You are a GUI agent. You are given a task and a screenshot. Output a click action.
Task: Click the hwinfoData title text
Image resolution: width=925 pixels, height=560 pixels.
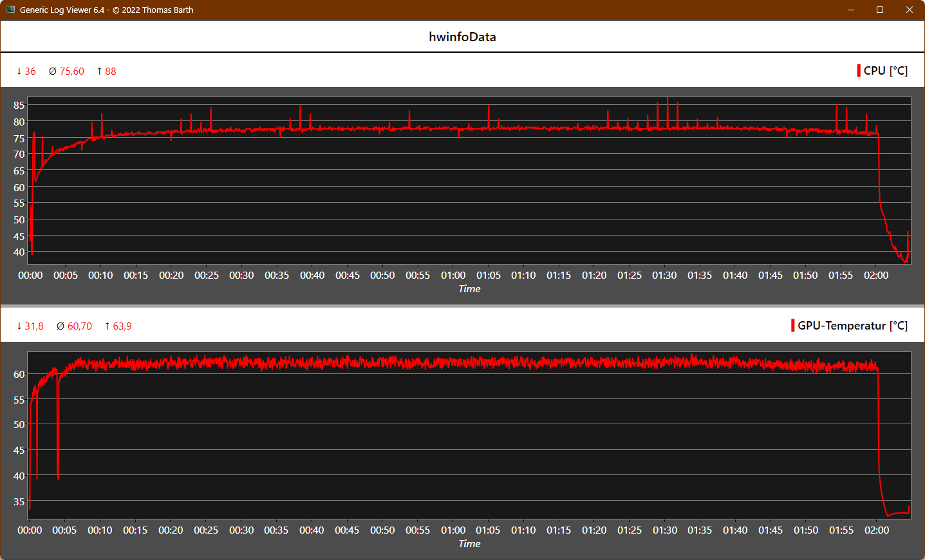pyautogui.click(x=462, y=37)
